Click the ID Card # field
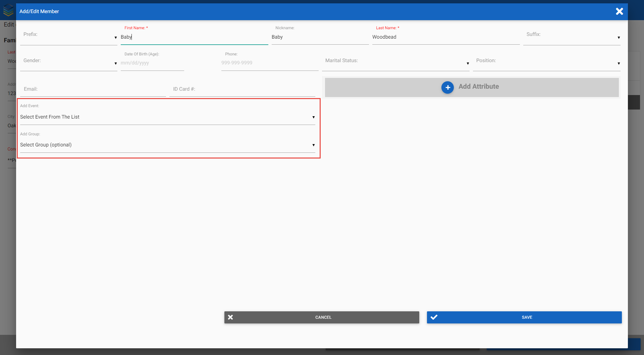The image size is (644, 355). 242,89
